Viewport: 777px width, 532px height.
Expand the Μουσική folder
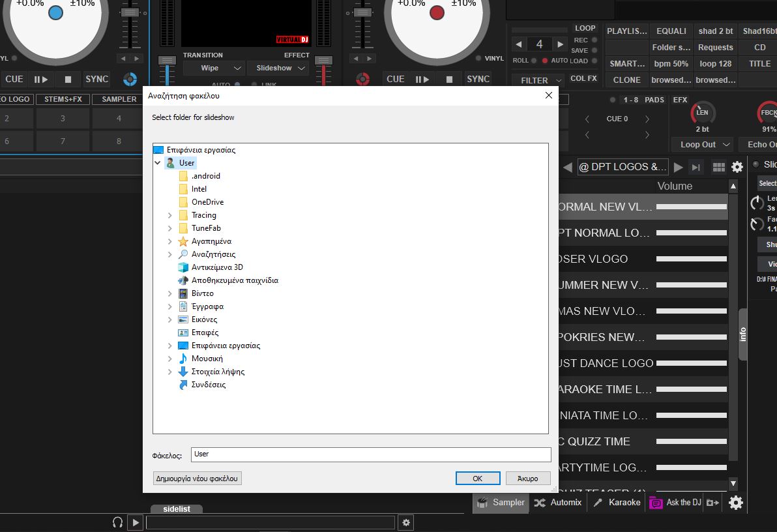coord(170,359)
